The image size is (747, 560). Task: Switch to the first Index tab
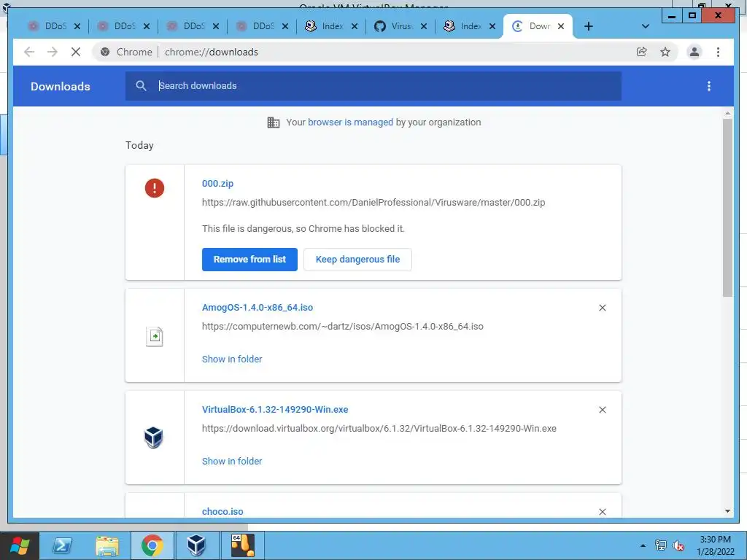[326, 26]
